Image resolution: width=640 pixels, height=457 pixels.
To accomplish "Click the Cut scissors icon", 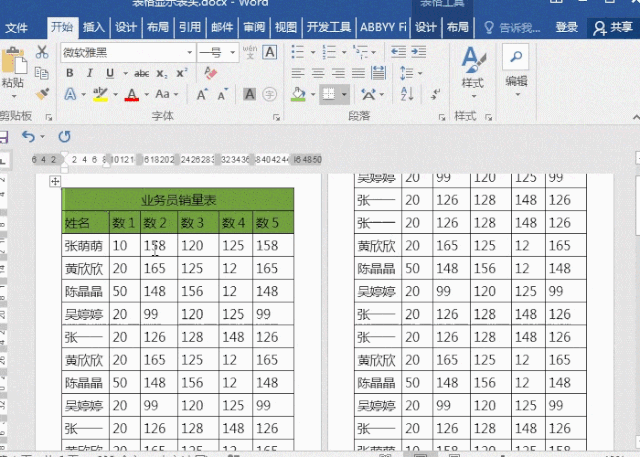I will pyautogui.click(x=42, y=52).
